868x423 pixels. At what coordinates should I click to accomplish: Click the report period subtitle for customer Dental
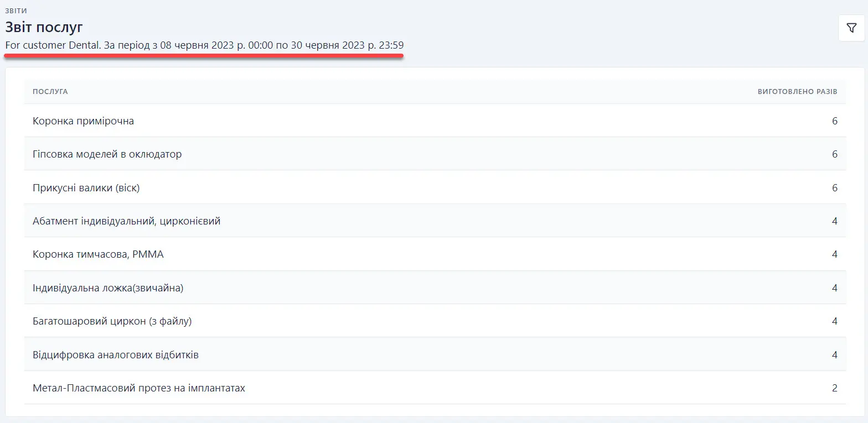(x=204, y=45)
